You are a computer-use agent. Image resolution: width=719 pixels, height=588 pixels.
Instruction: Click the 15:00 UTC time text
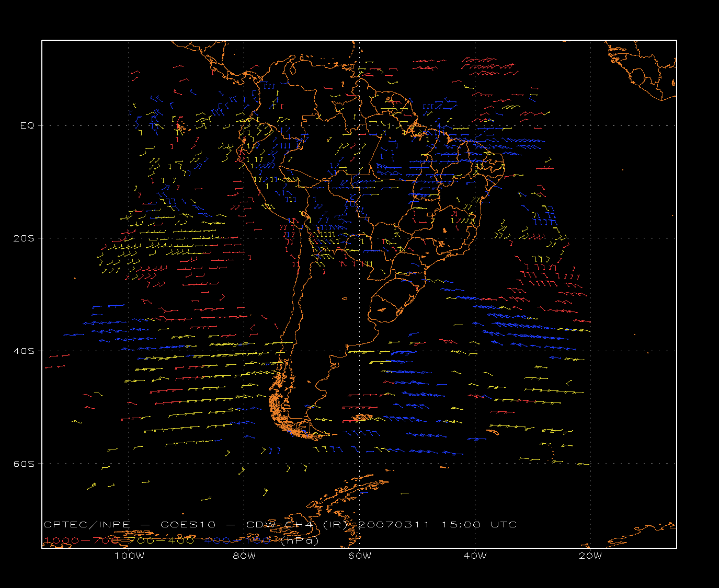(479, 525)
